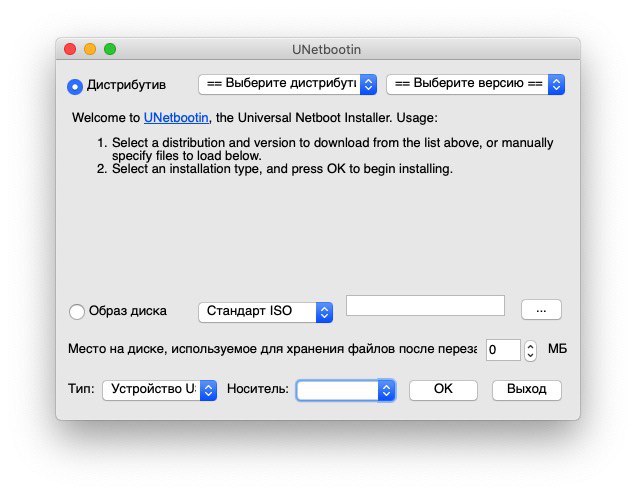The width and height of the screenshot is (636, 494).
Task: Open the Выберите дистрибутив dropdown
Action: click(288, 84)
